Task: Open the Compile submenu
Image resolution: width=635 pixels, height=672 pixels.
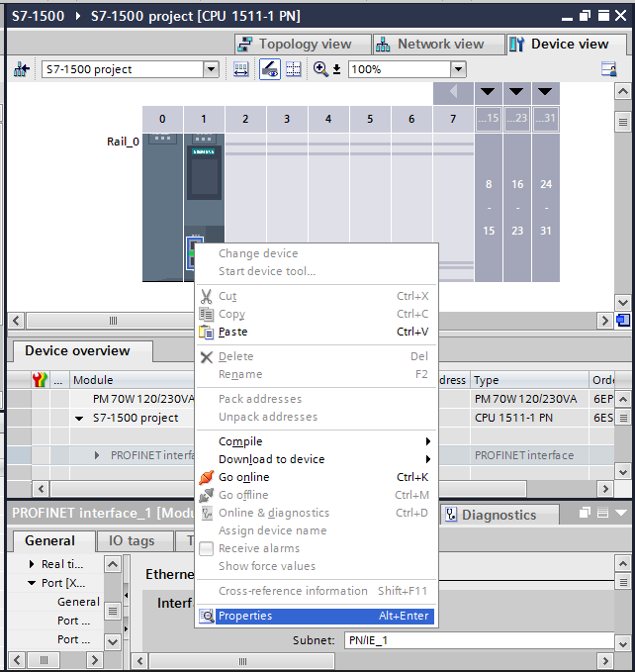Action: (x=240, y=441)
